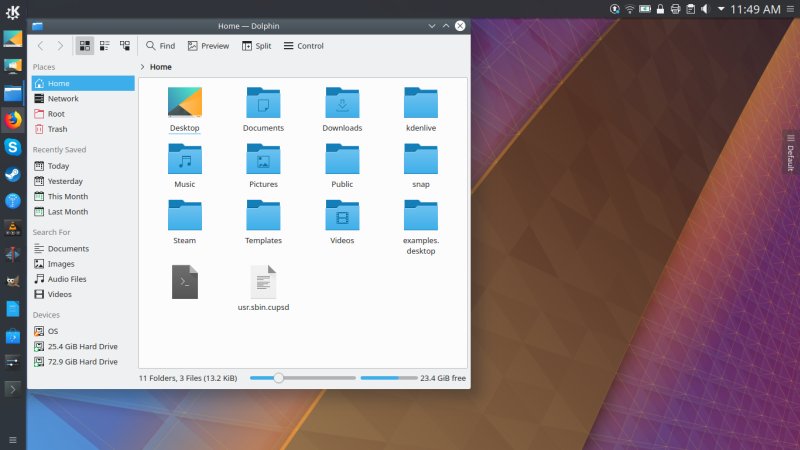Select the unnamed shell script file icon

(x=185, y=282)
